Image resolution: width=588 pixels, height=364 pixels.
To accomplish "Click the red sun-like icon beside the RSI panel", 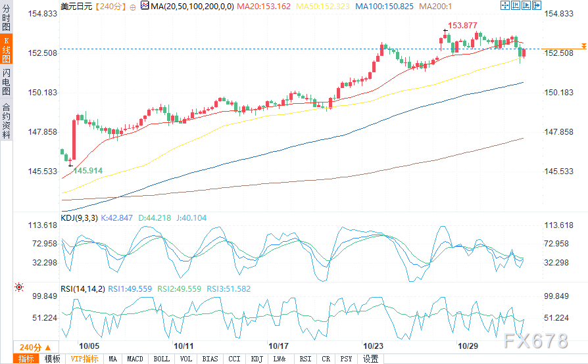I will coord(19,287).
